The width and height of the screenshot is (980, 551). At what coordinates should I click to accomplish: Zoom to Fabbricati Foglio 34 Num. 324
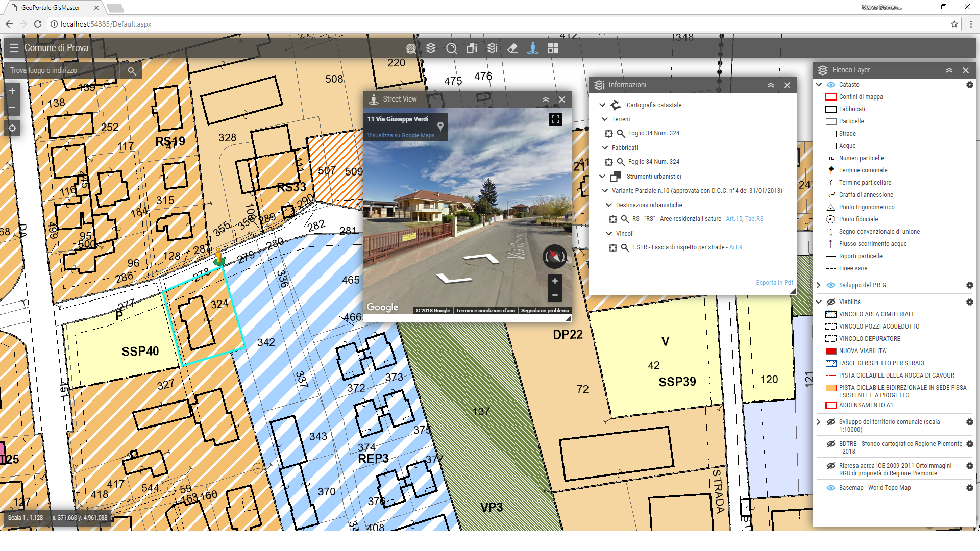pyautogui.click(x=621, y=162)
